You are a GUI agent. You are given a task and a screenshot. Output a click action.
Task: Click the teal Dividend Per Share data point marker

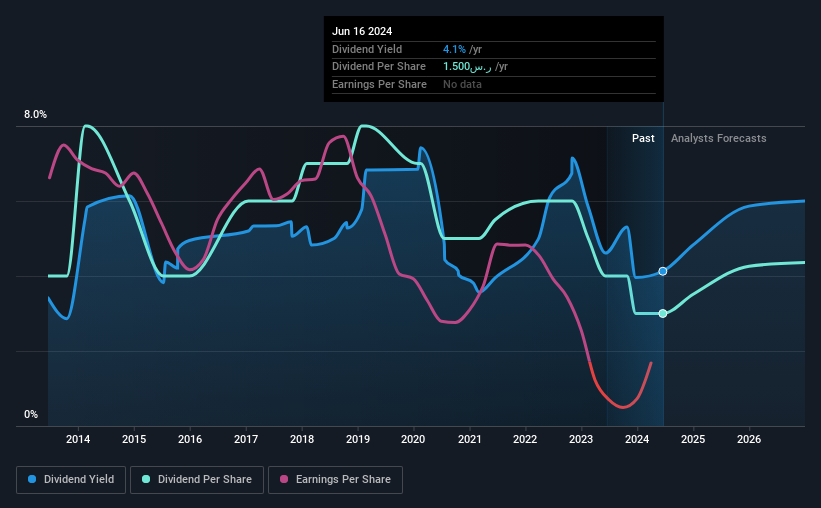pos(663,313)
